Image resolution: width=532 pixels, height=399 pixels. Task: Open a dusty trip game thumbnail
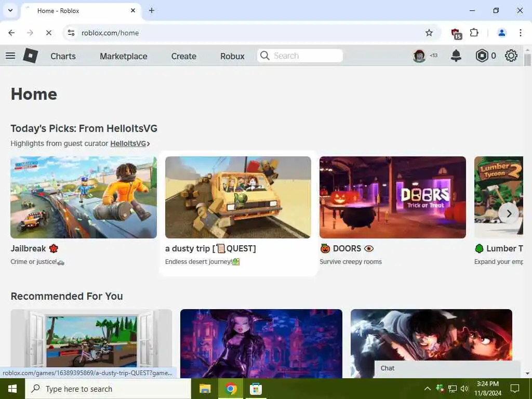(238, 197)
